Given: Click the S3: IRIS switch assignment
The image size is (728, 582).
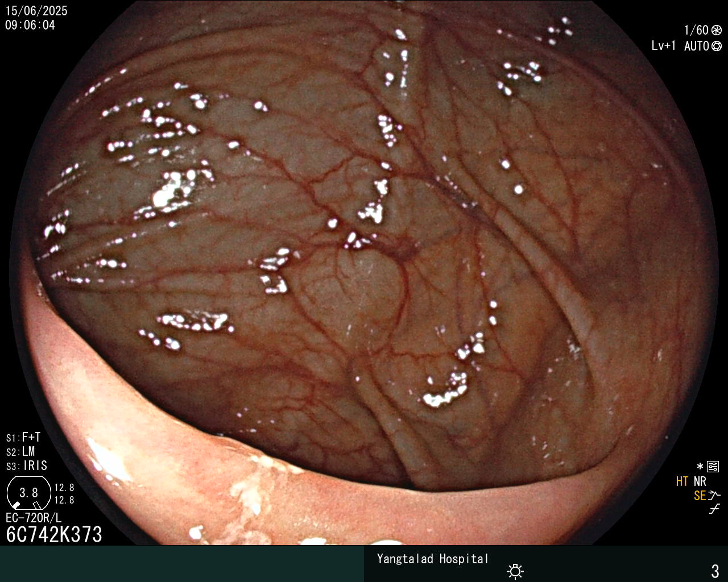Looking at the screenshot, I should pyautogui.click(x=27, y=466).
